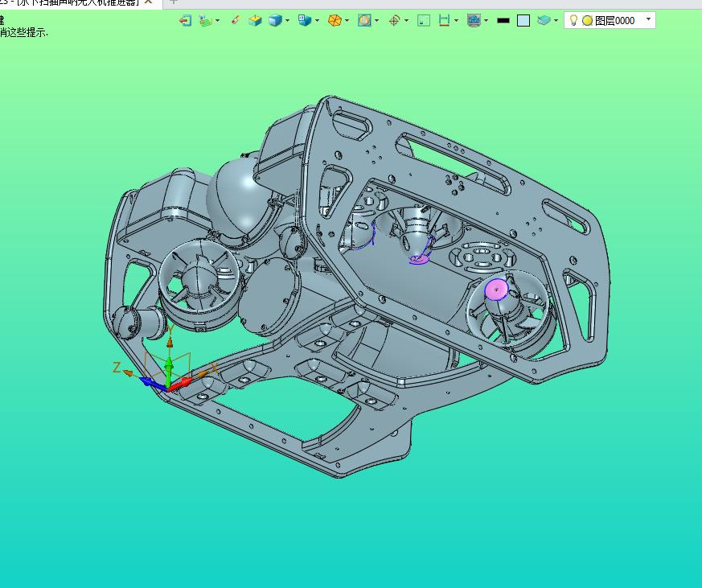Image resolution: width=702 pixels, height=588 pixels.
Task: Expand dropdown arrow beside stacked layers icon
Action: tap(556, 21)
